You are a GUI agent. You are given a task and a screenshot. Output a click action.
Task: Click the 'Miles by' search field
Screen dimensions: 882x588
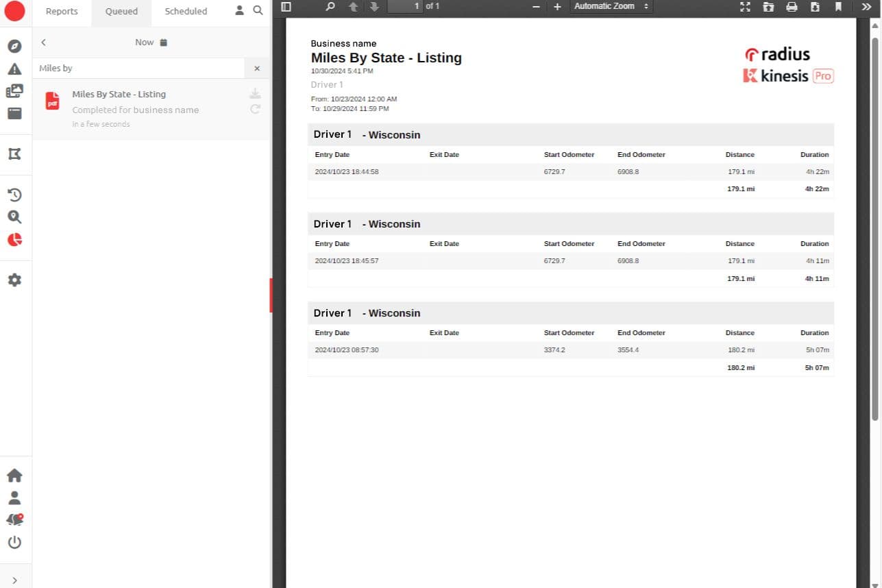[x=137, y=69]
